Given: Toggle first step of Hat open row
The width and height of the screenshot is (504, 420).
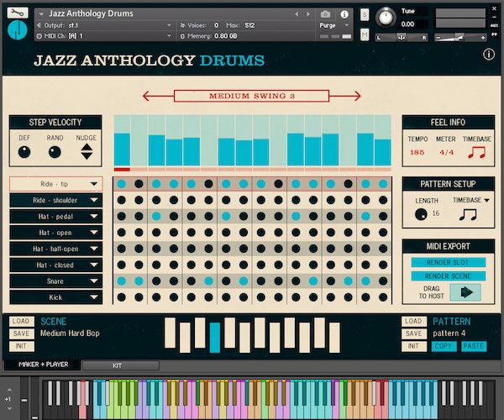Looking at the screenshot, I should 122,233.
